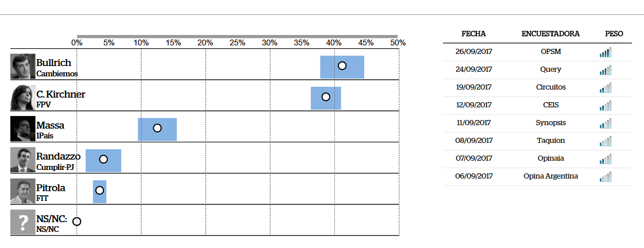The image size is (644, 248).
Task: Click the Opinaia weight bars icon
Action: 605,159
